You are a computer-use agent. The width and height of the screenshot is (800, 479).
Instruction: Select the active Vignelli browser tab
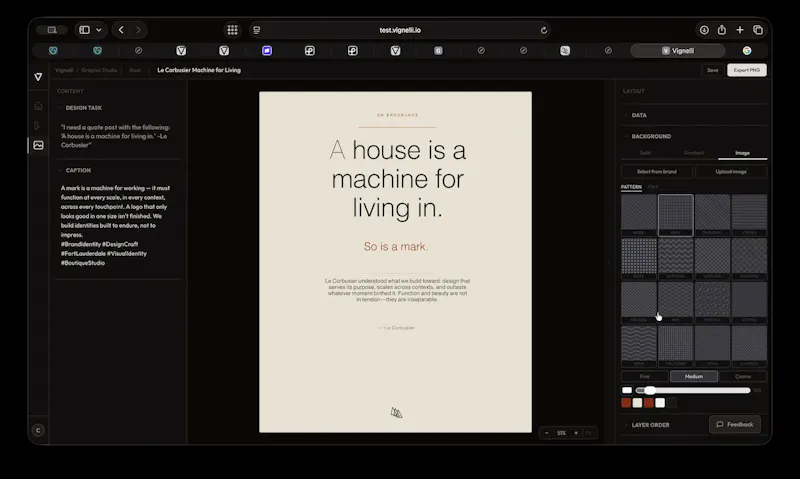click(x=678, y=51)
